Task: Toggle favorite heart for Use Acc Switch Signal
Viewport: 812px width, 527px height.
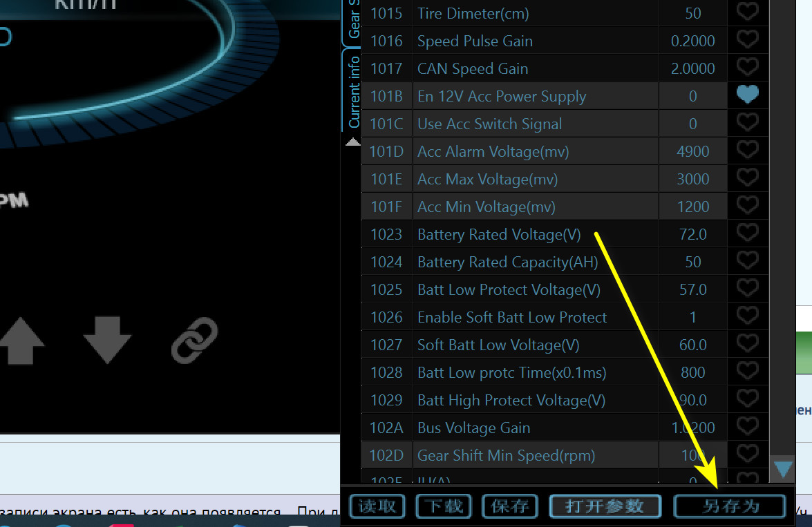Action: coord(747,123)
